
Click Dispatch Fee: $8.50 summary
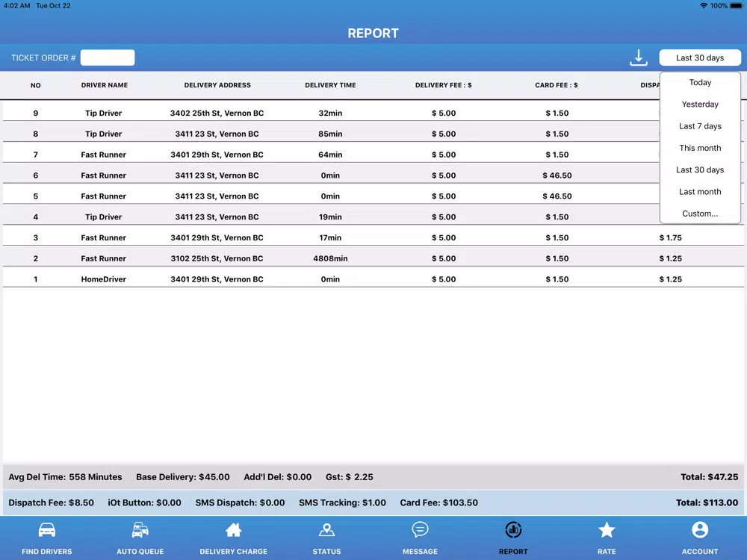tap(51, 503)
